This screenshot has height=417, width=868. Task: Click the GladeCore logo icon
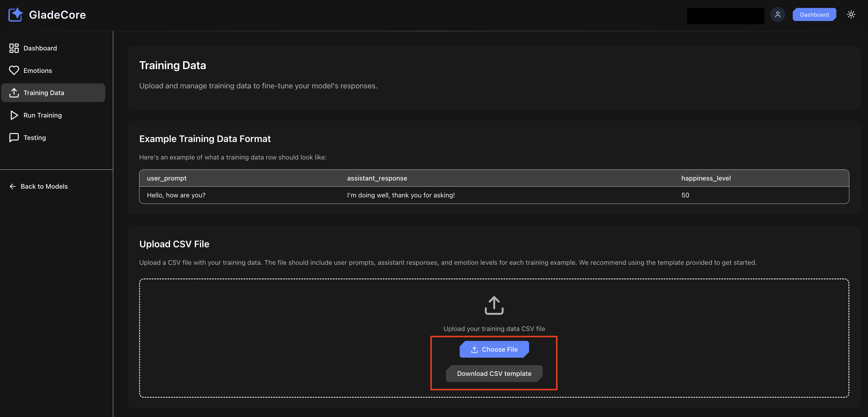pyautogui.click(x=15, y=15)
